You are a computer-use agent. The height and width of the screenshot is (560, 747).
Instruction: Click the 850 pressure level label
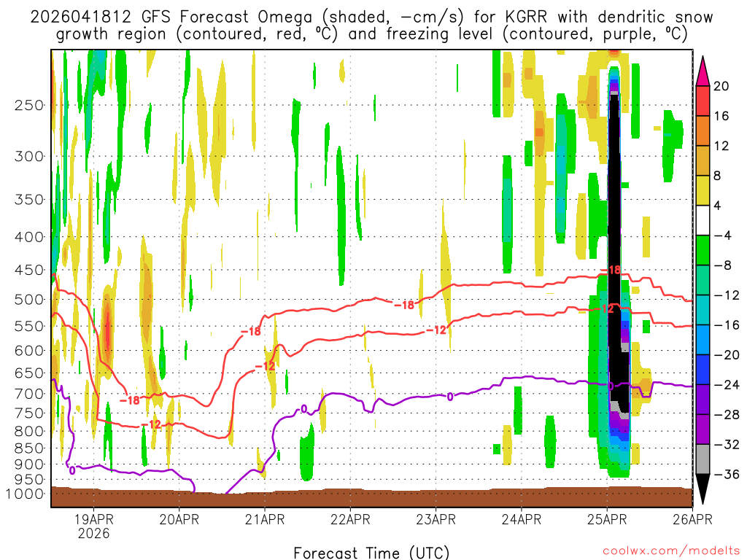coord(29,448)
